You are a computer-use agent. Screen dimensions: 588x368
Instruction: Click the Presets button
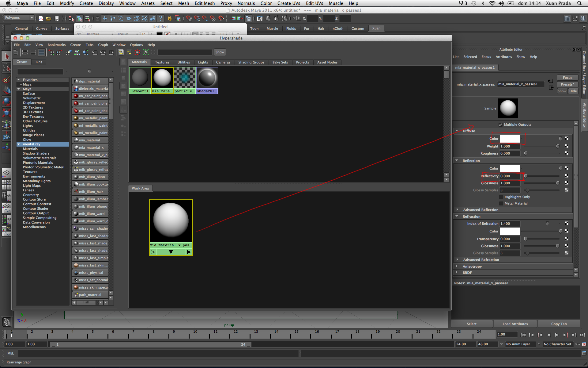567,84
